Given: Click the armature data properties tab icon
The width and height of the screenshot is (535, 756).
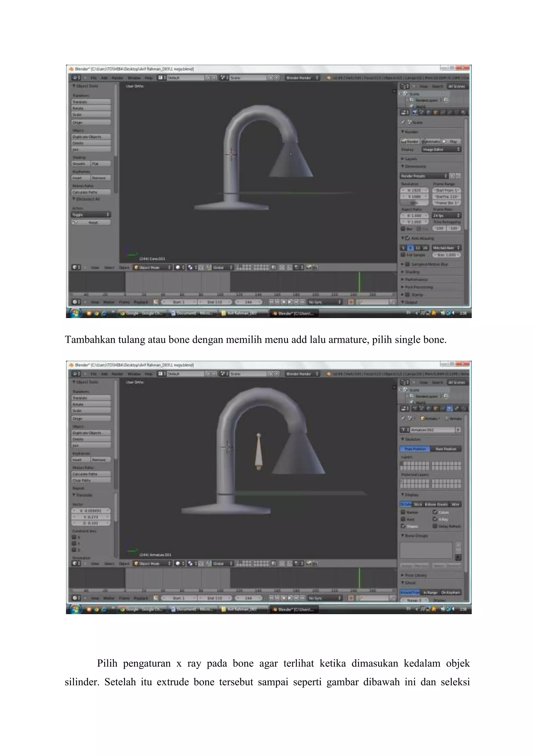Looking at the screenshot, I should [450, 409].
